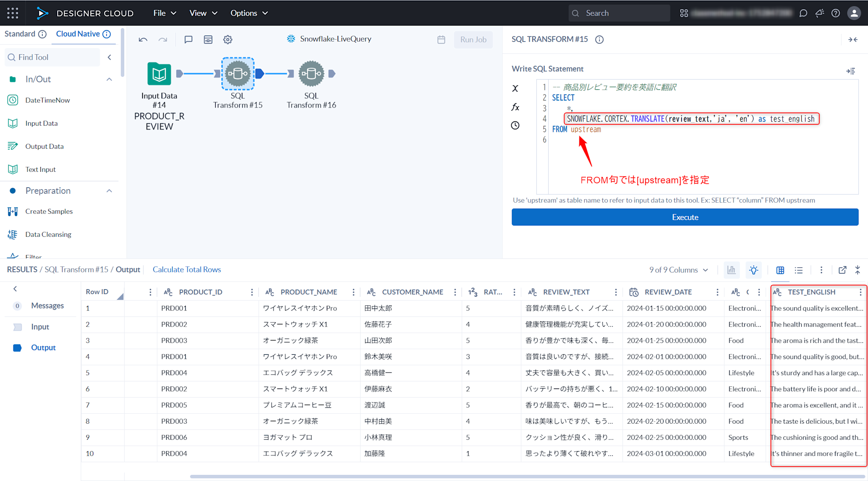
Task: Click the Run Job button
Action: 473,39
